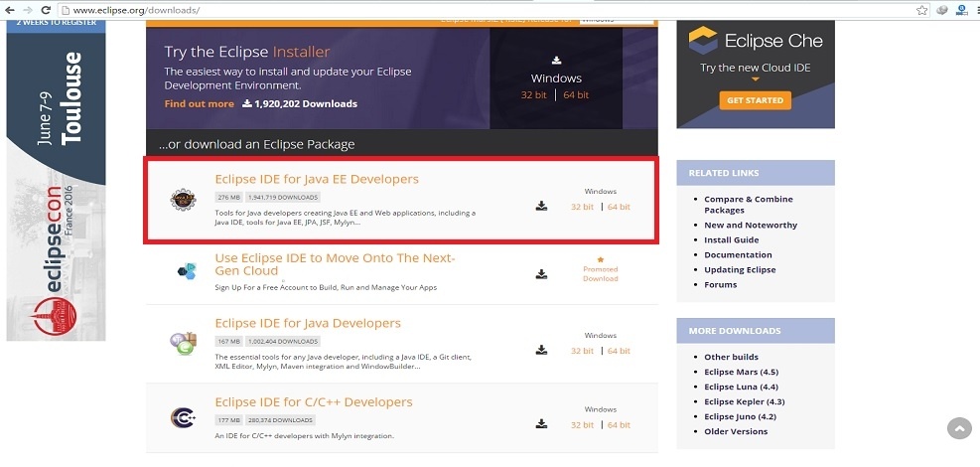980x467 pixels.
Task: Bookmark page with star icon
Action: point(921,10)
